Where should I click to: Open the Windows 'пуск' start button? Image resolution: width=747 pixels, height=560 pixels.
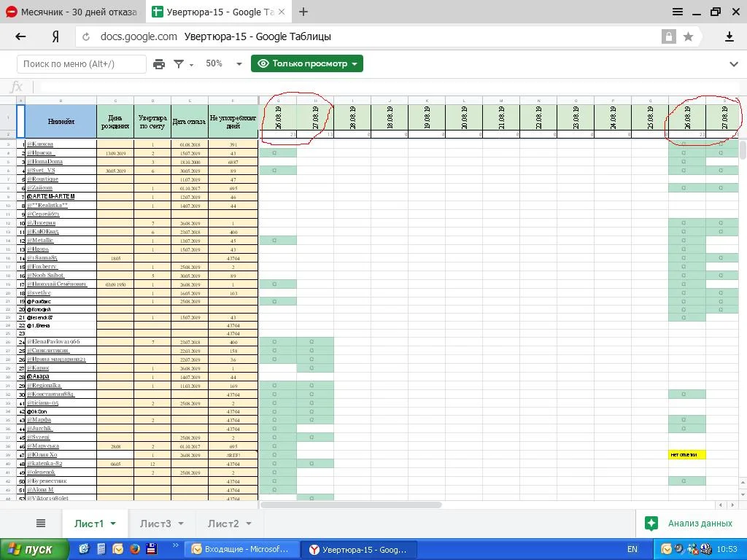point(35,549)
